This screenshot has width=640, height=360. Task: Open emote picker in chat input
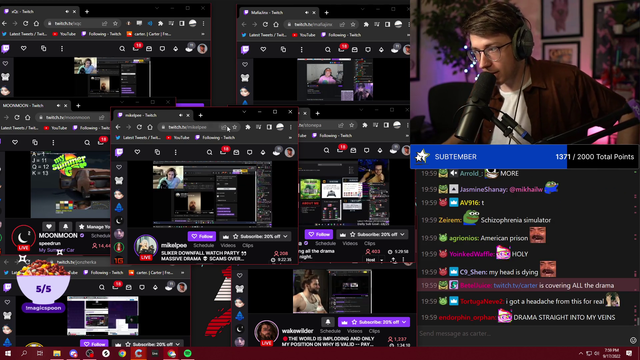(633, 340)
